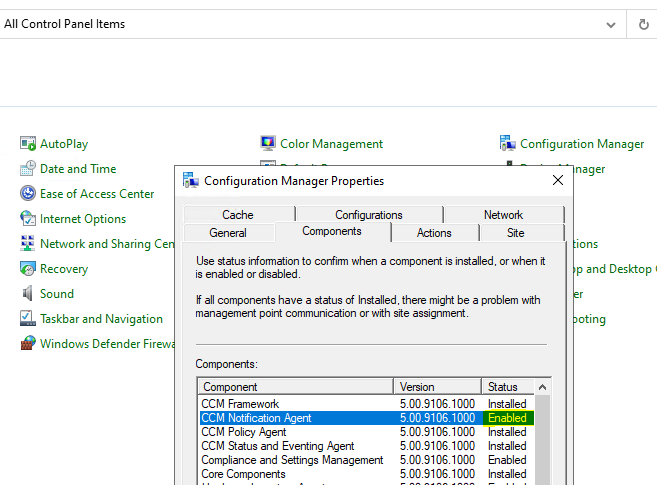Open the Taskbar and Navigation link
657x485 pixels.
pyautogui.click(x=101, y=319)
